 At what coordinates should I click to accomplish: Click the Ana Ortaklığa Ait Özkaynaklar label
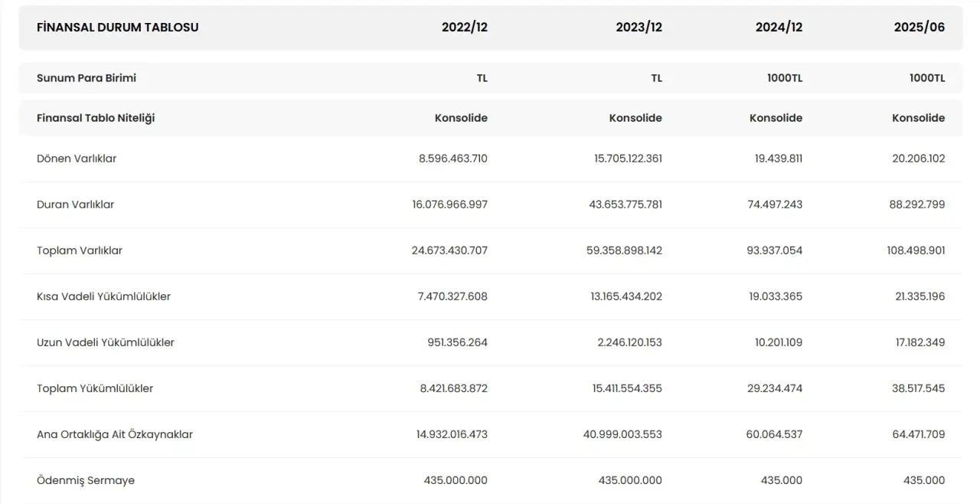pyautogui.click(x=115, y=434)
